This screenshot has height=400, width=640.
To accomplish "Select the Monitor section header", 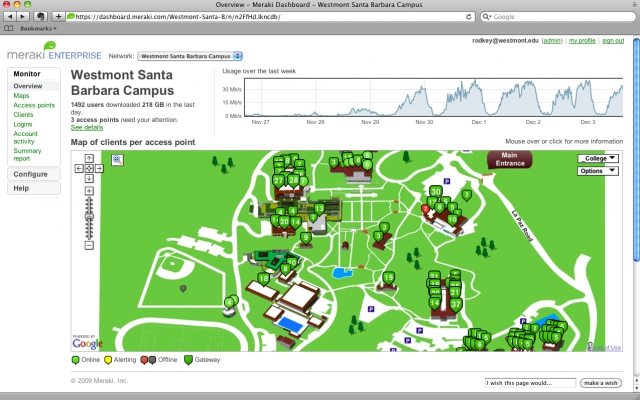I will [x=27, y=74].
